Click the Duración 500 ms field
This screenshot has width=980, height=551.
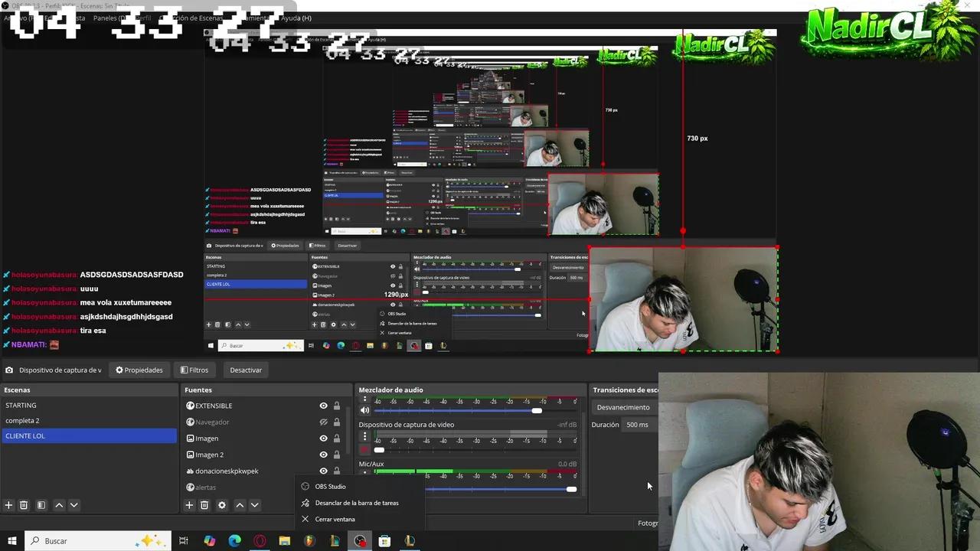[640, 425]
